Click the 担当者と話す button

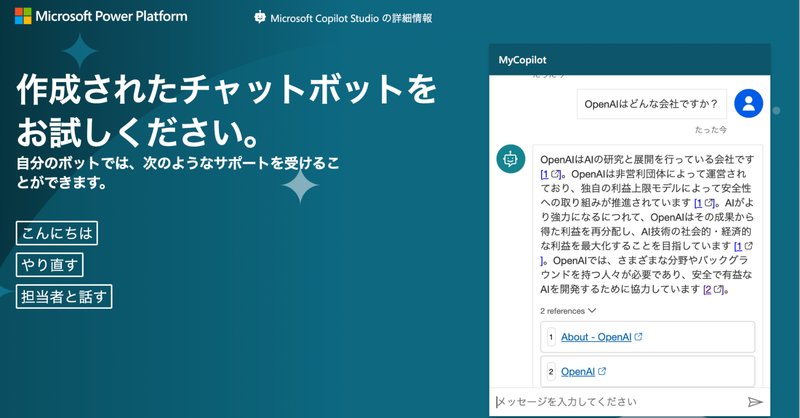pyautogui.click(x=64, y=297)
